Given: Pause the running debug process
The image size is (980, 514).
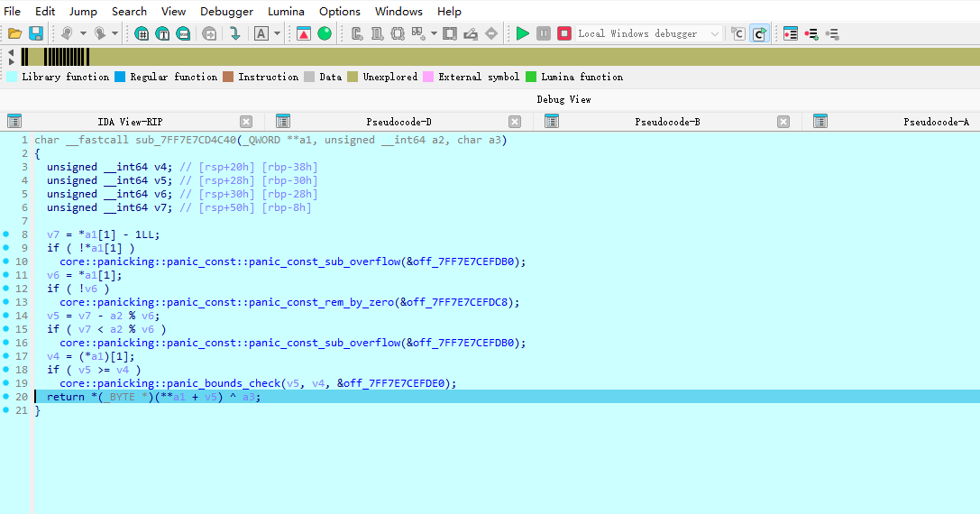Looking at the screenshot, I should click(544, 33).
